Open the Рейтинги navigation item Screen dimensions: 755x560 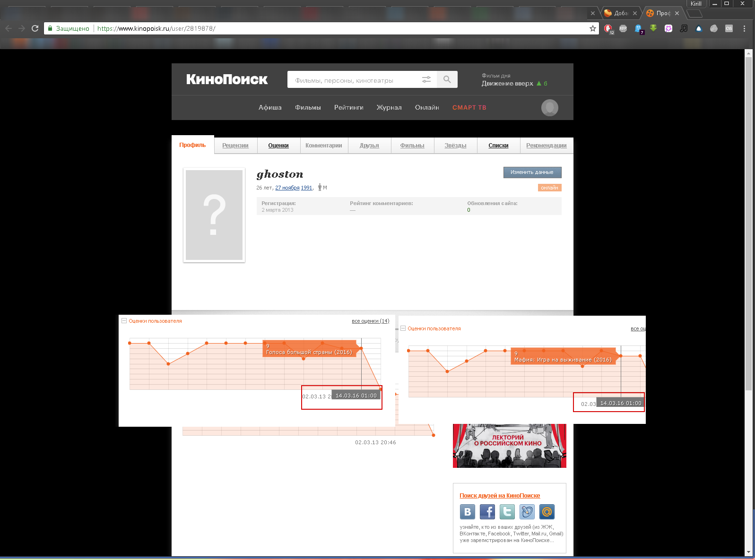349,108
